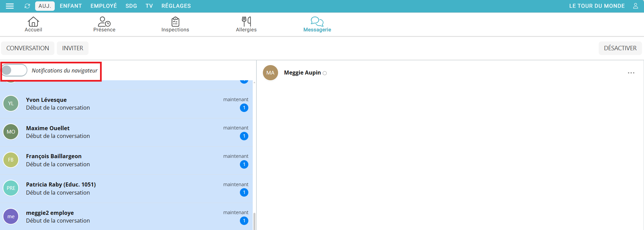This screenshot has width=644, height=230.
Task: Select the Messagerie chat icon
Action: [317, 22]
